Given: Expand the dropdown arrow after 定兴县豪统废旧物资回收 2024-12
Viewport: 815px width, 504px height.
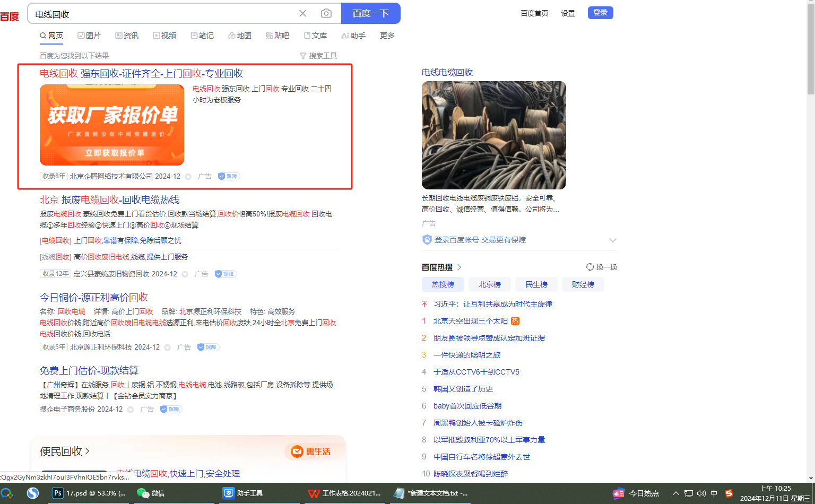Looking at the screenshot, I should coord(185,274).
